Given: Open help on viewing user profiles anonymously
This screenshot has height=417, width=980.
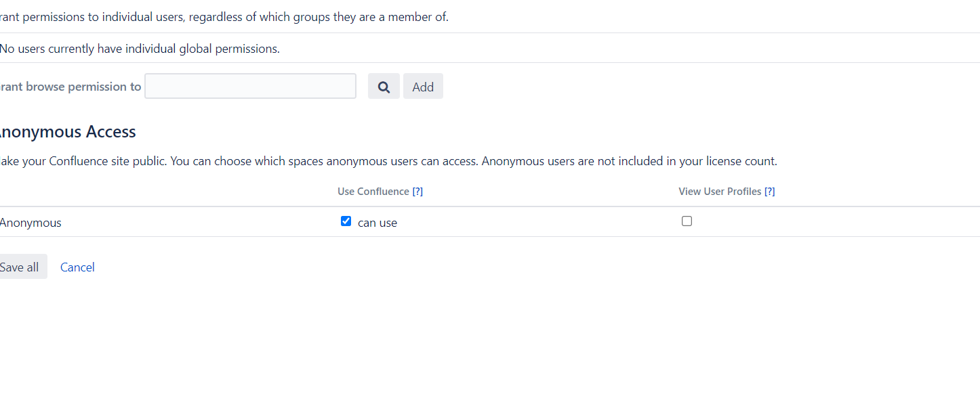Looking at the screenshot, I should tap(769, 191).
